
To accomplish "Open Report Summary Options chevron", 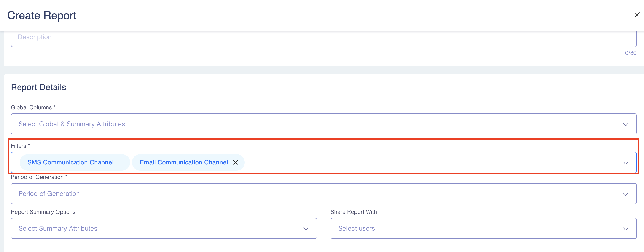I will point(306,229).
